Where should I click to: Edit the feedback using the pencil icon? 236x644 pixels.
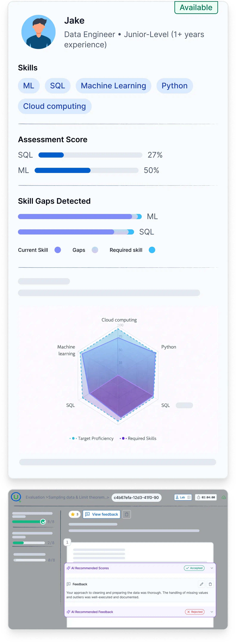(x=201, y=584)
